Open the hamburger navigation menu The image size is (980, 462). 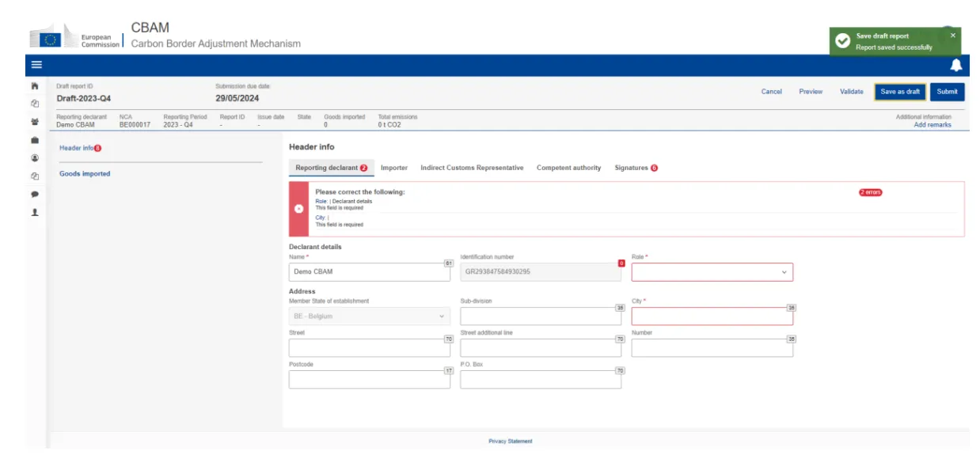36,65
